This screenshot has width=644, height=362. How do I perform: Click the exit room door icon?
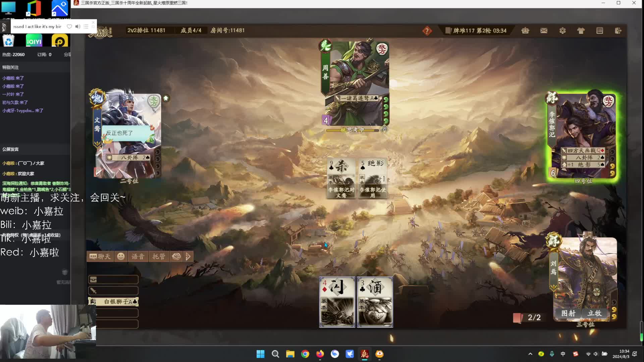[x=618, y=31]
